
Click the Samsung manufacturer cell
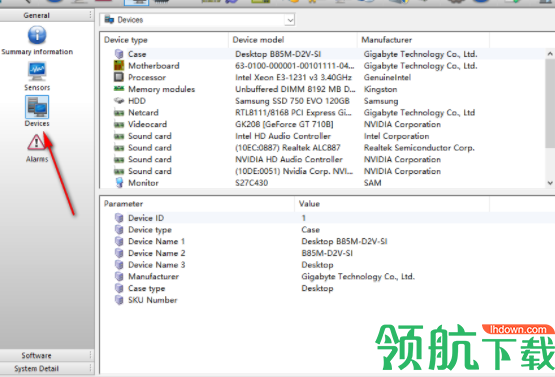point(381,101)
